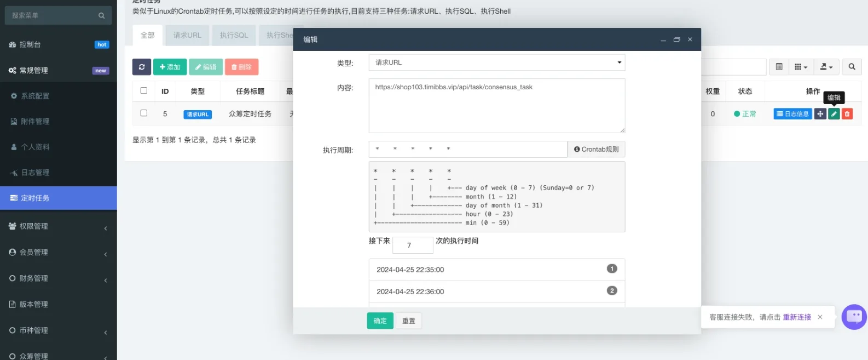Tick the select-all checkbox in table header
This screenshot has width=868, height=360.
click(x=144, y=91)
